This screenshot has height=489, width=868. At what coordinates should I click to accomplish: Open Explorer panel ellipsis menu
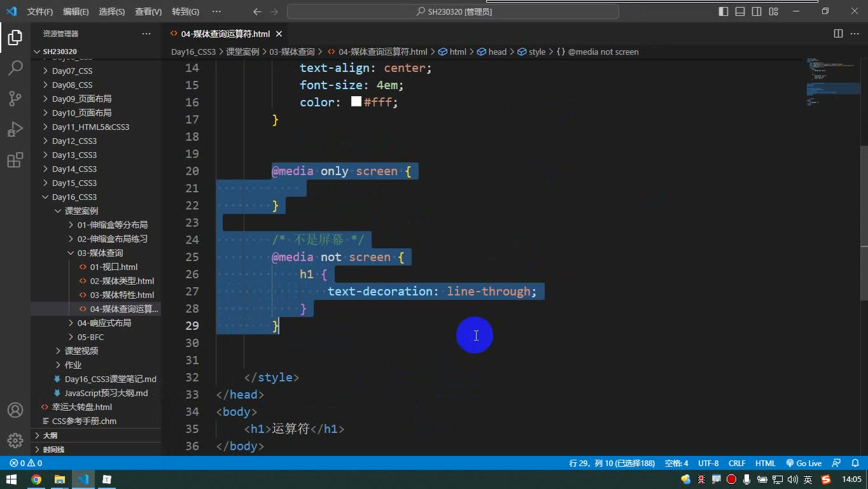pyautogui.click(x=146, y=34)
